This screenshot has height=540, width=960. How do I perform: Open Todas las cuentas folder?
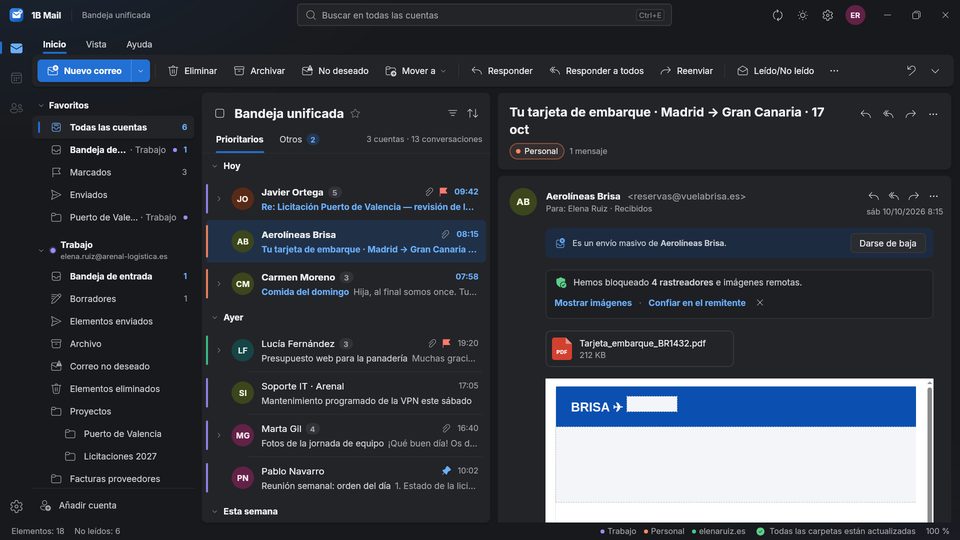click(x=114, y=127)
